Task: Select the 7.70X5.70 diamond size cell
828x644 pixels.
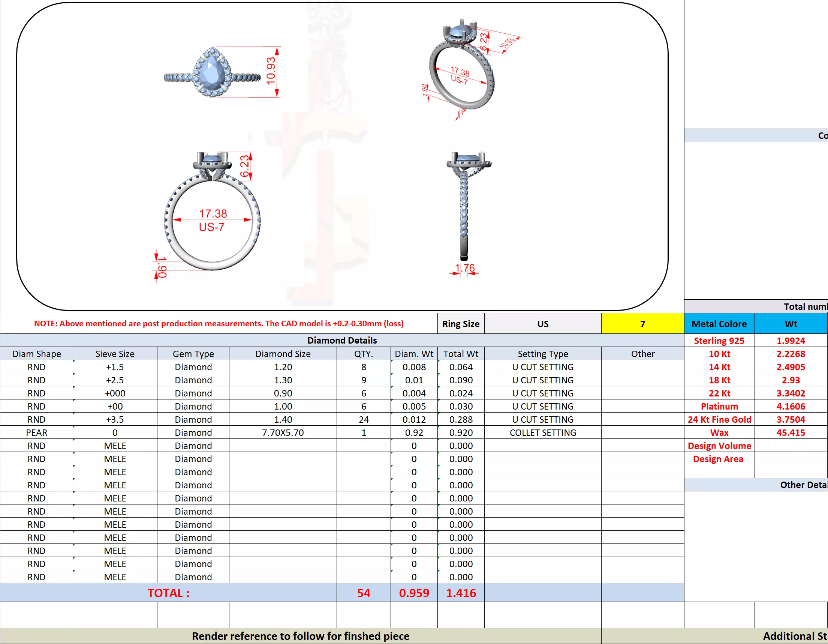Action: click(x=283, y=432)
